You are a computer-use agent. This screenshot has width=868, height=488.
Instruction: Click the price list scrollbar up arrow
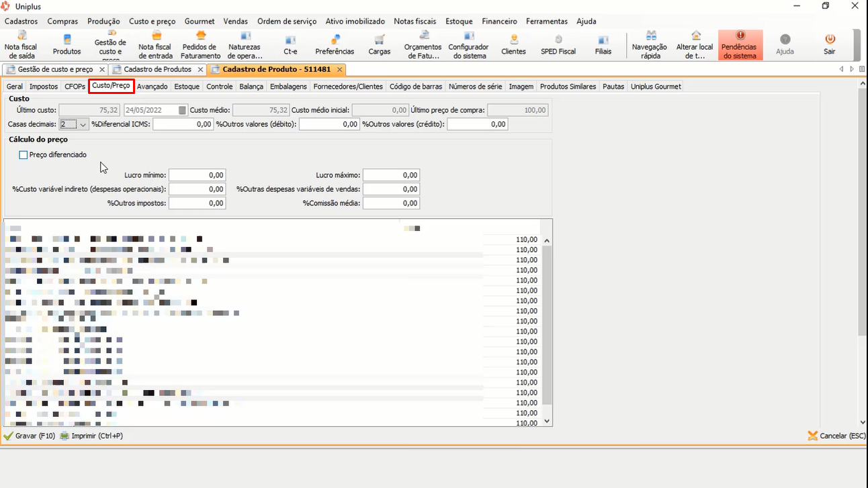(547, 240)
